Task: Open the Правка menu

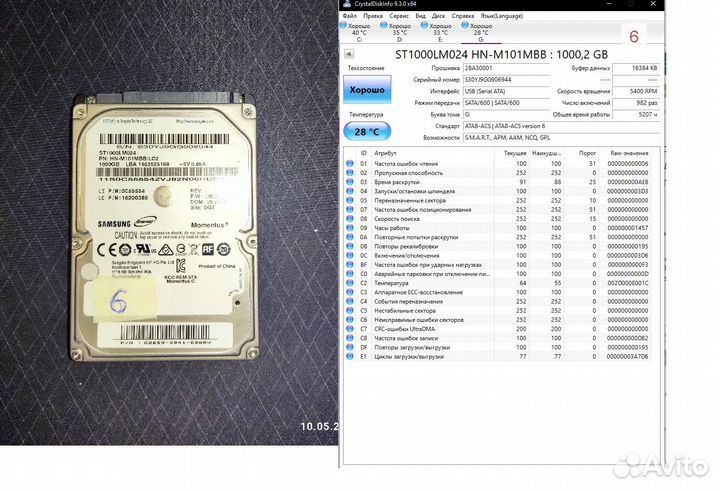Action: [373, 16]
